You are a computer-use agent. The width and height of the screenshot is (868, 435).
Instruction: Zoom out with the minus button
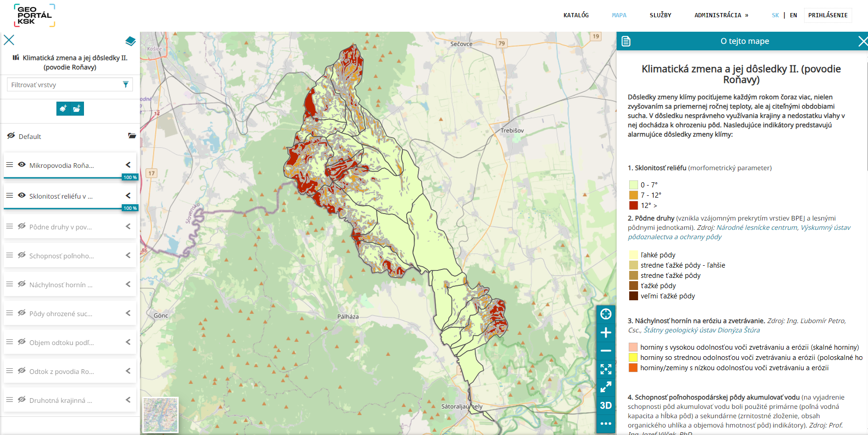click(605, 351)
